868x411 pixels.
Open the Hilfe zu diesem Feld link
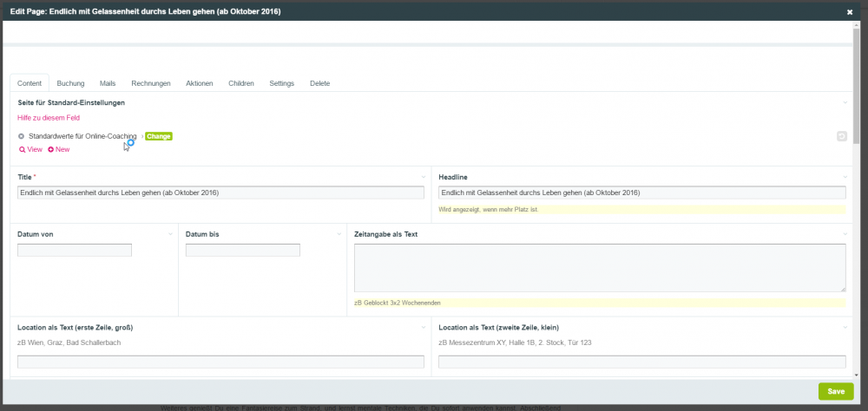49,118
